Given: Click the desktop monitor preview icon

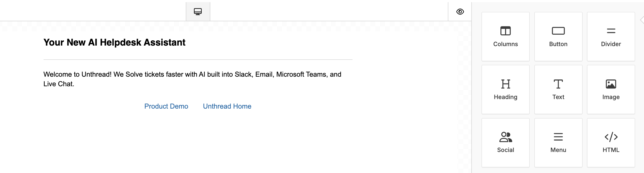Looking at the screenshot, I should [x=198, y=11].
